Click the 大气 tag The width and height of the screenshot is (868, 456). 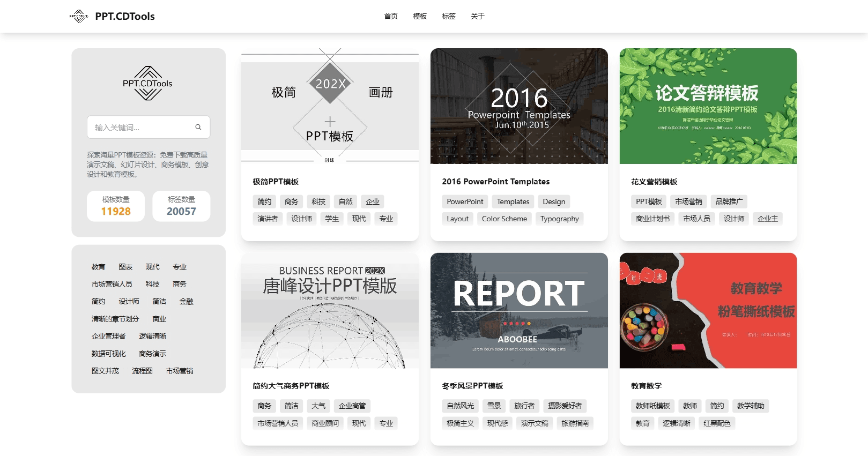[318, 406]
